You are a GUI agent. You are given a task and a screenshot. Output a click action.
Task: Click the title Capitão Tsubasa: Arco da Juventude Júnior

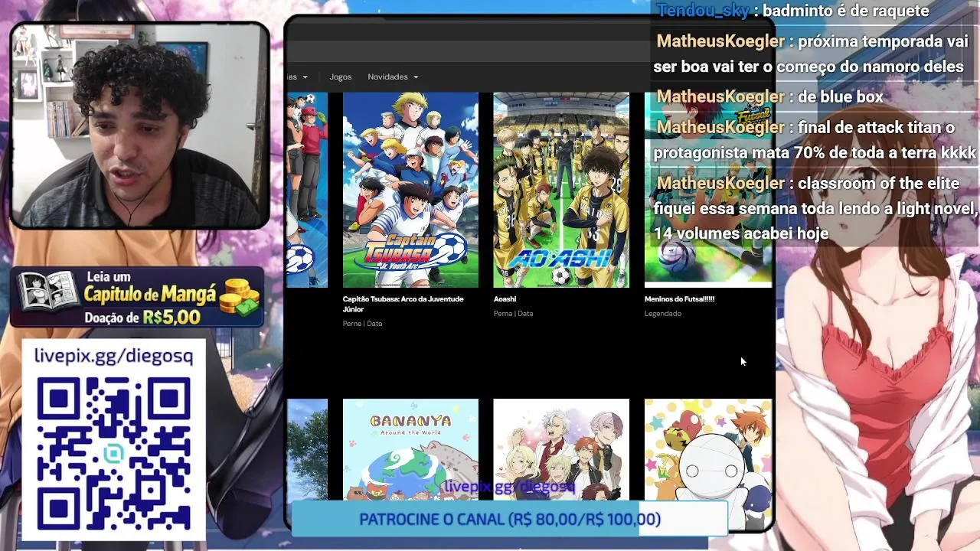coord(403,304)
